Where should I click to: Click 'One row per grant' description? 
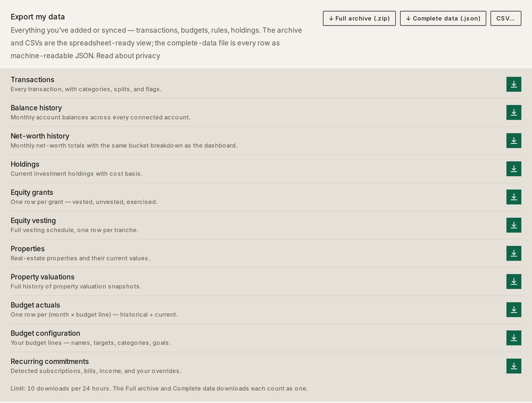click(84, 201)
